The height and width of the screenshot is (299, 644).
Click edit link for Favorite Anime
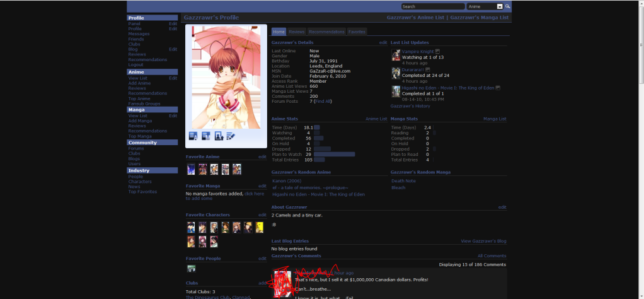click(262, 156)
